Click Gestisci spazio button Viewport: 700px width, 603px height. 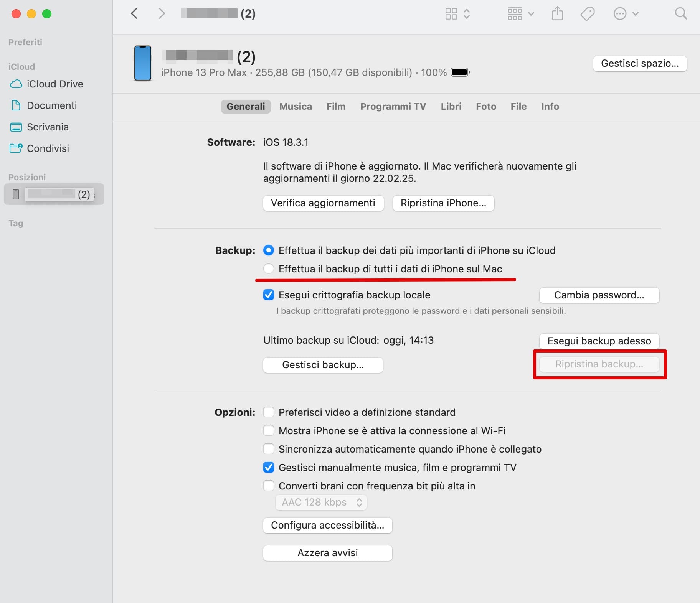(640, 63)
